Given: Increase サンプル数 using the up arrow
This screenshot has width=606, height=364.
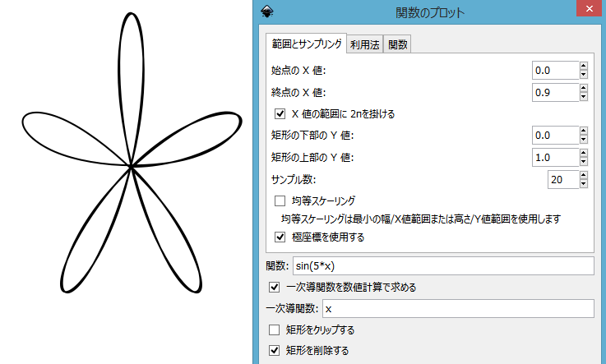Looking at the screenshot, I should tap(583, 175).
